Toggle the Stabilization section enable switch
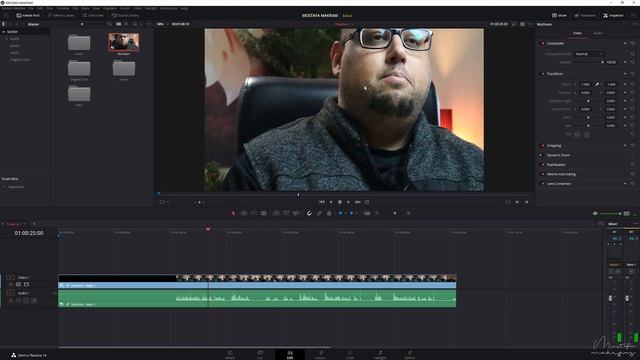This screenshot has width=640, height=360. point(542,164)
